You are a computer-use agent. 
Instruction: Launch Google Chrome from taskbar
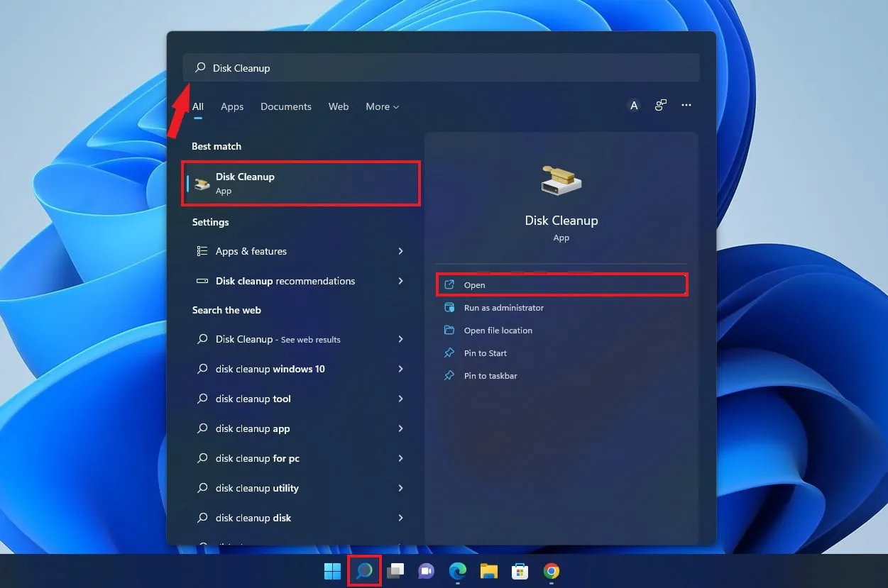coord(551,571)
